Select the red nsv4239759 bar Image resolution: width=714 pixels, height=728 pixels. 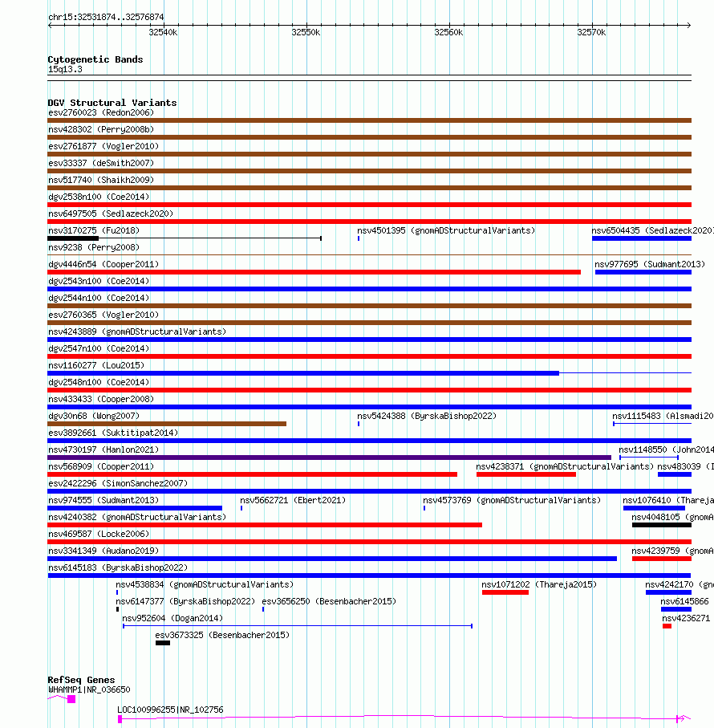tap(662, 559)
